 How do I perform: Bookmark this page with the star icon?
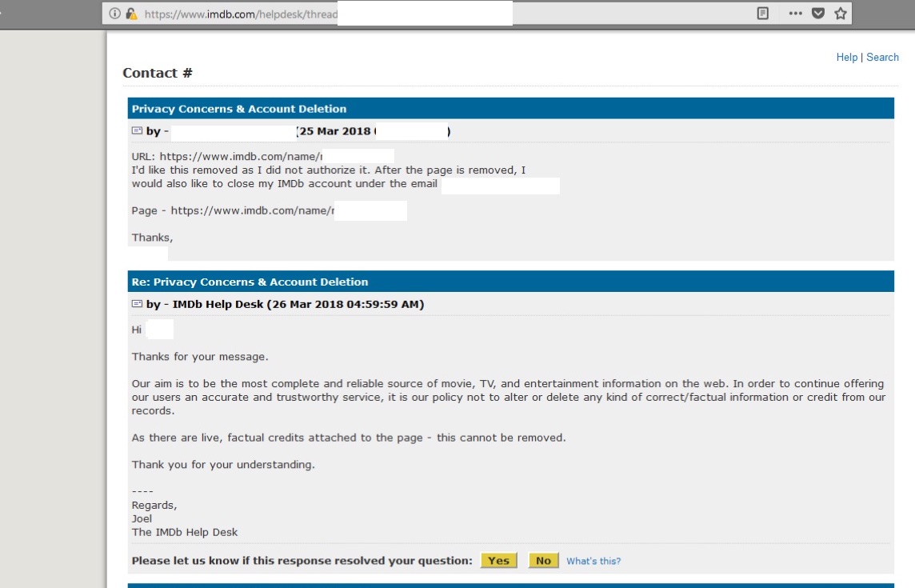click(x=840, y=14)
